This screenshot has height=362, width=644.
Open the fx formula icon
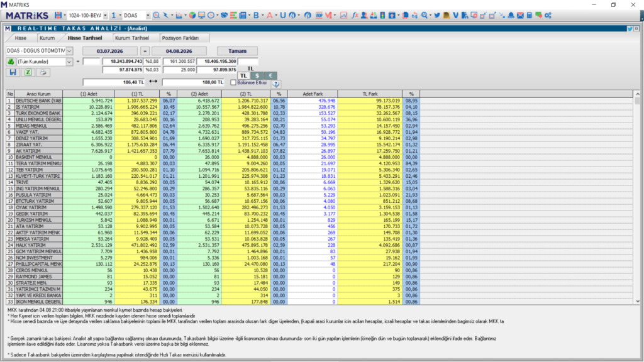tap(355, 15)
